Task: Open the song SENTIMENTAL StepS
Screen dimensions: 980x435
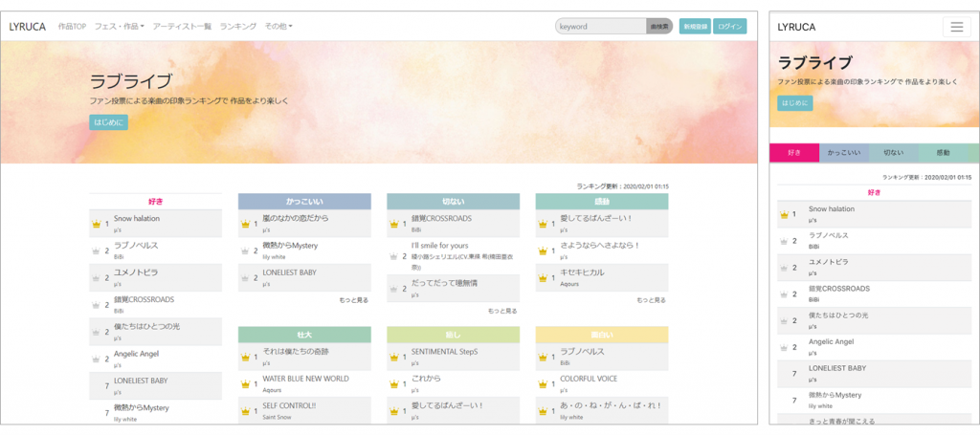Action: point(444,352)
